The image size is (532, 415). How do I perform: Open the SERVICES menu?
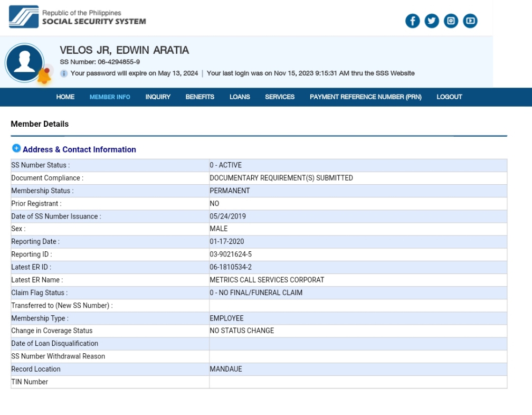(x=280, y=97)
